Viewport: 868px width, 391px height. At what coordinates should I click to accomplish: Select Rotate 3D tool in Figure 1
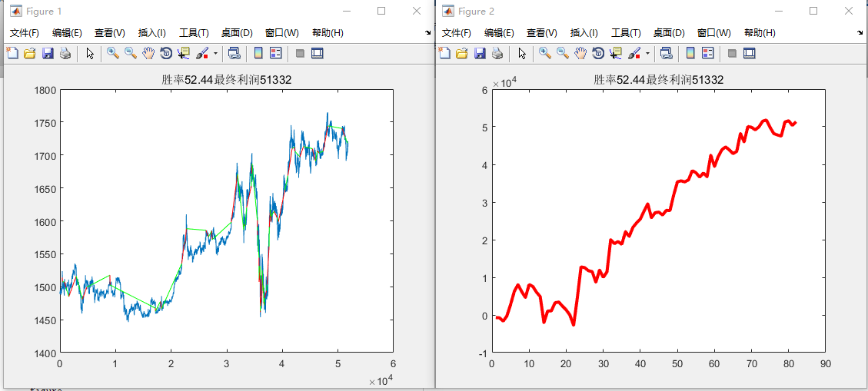tap(166, 53)
